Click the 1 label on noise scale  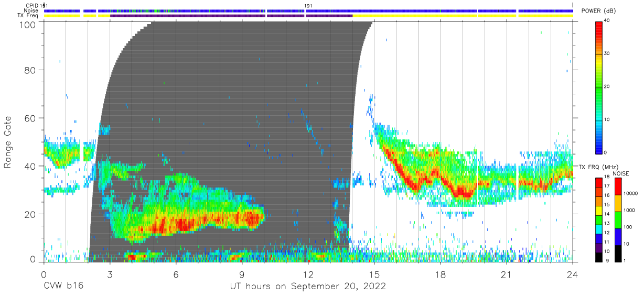pos(624,260)
